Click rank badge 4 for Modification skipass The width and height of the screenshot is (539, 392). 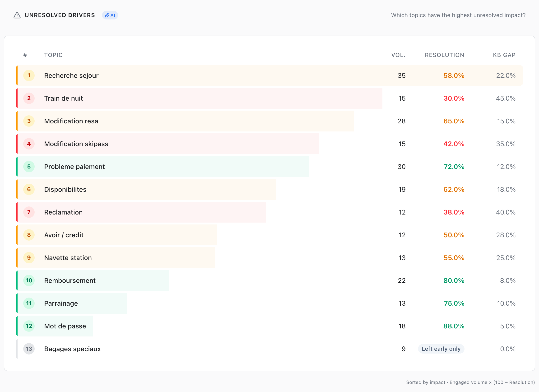[29, 144]
